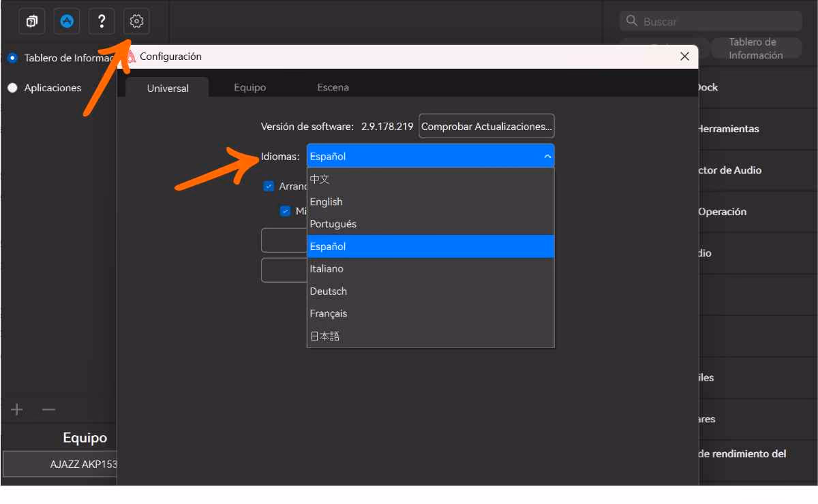The image size is (818, 504).
Task: Choose Italiano from the language list
Action: point(430,269)
